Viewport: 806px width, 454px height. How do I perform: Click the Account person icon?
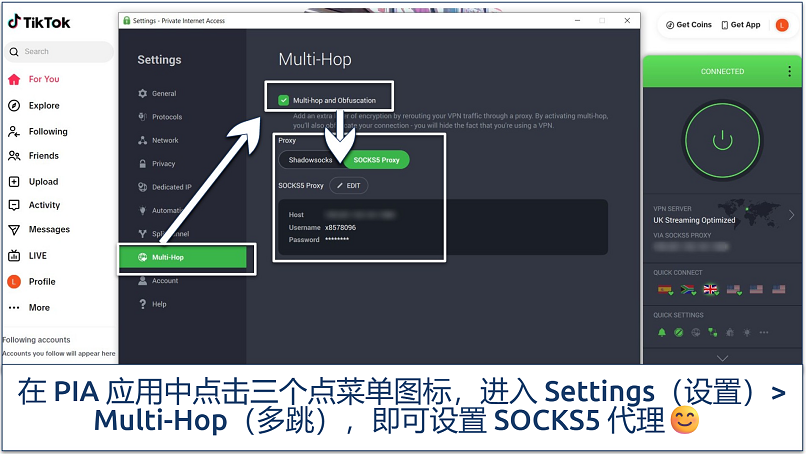point(142,281)
